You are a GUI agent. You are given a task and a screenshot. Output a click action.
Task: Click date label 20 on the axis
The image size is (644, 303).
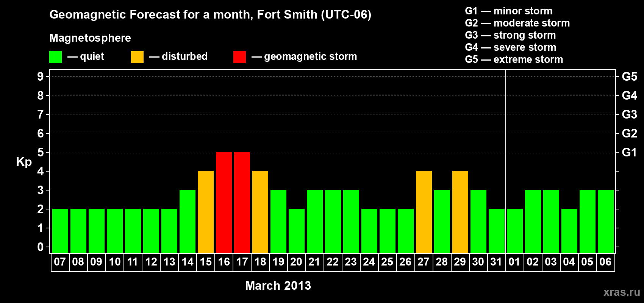(296, 262)
